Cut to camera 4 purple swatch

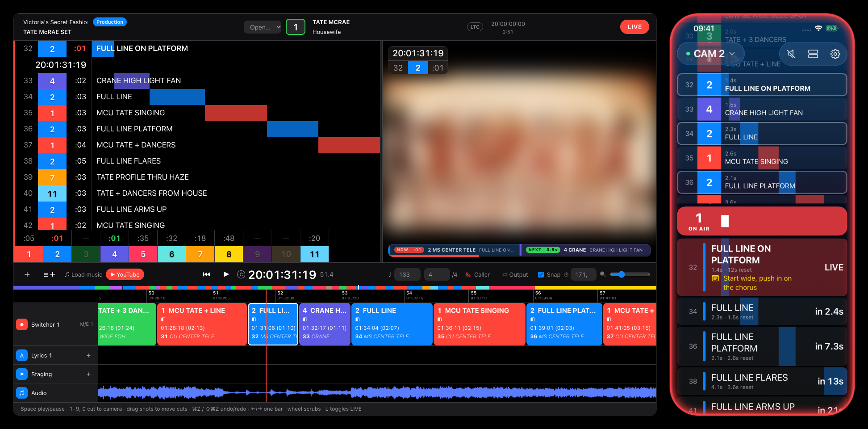coord(114,254)
